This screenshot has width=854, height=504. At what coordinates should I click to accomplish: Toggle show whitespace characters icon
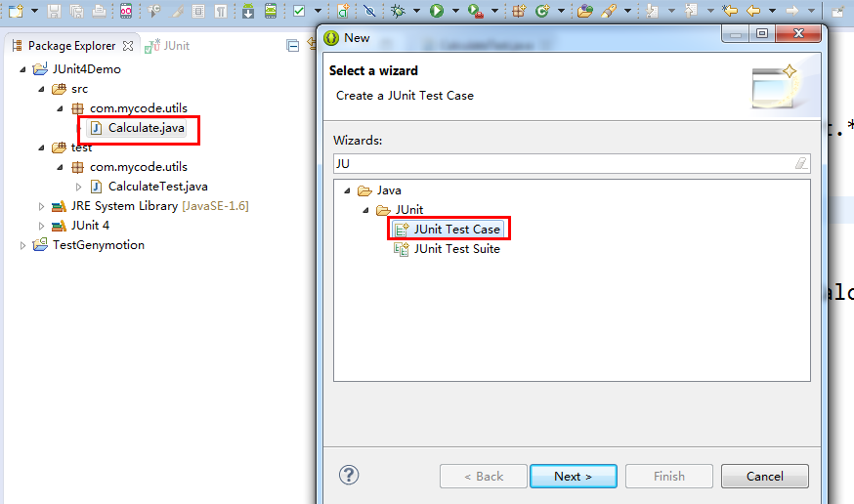click(221, 11)
